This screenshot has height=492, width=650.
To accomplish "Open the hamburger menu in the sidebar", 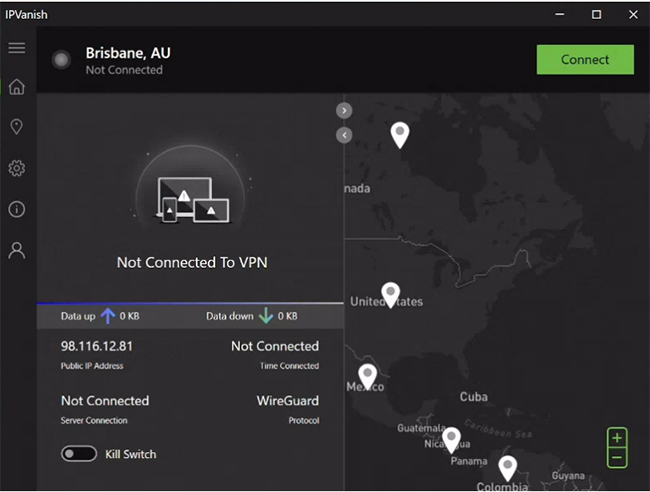I will coord(17,48).
